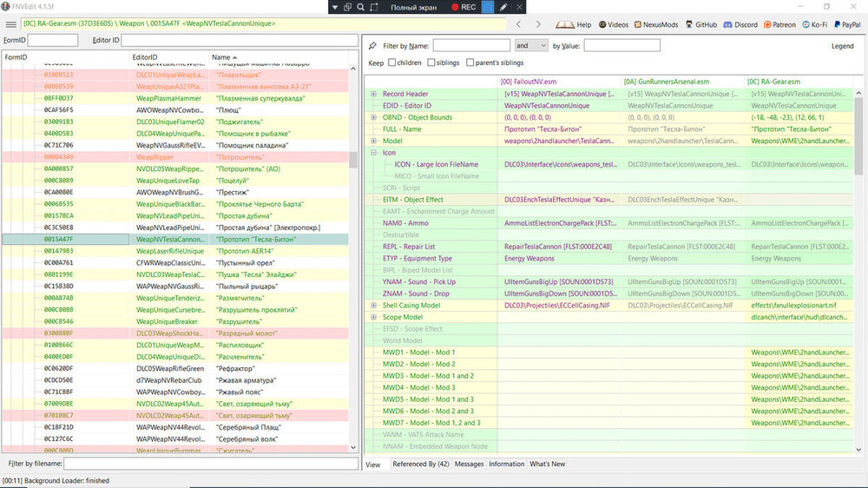Collapse the Icon row
This screenshot has height=488, width=868.
coord(373,153)
